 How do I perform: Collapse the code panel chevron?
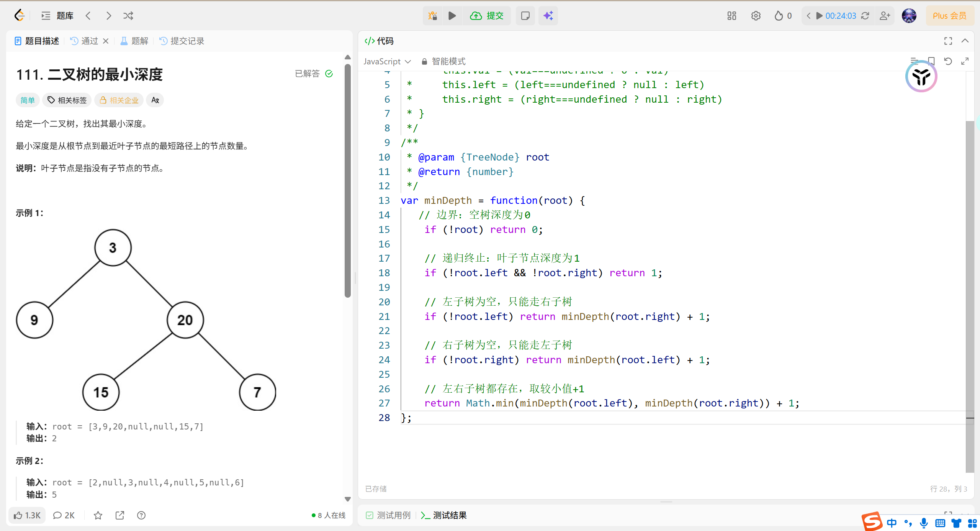coord(965,41)
